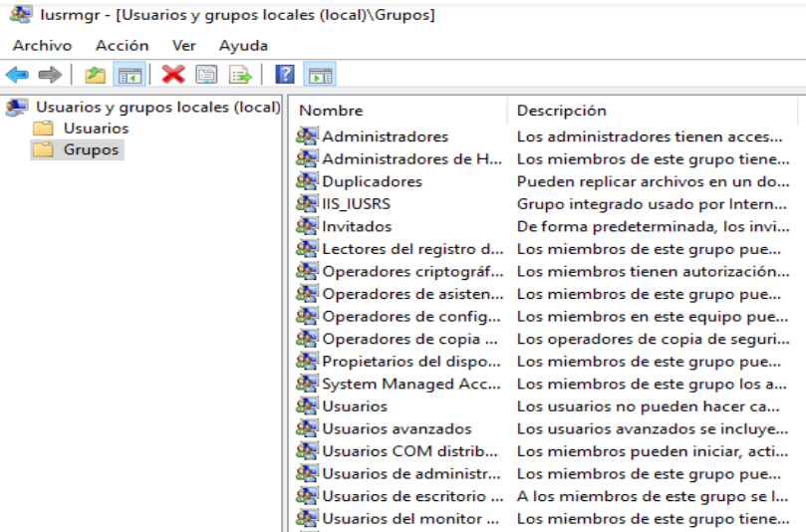Select Operadores de asisten... group
The width and height of the screenshot is (806, 532).
412,294
